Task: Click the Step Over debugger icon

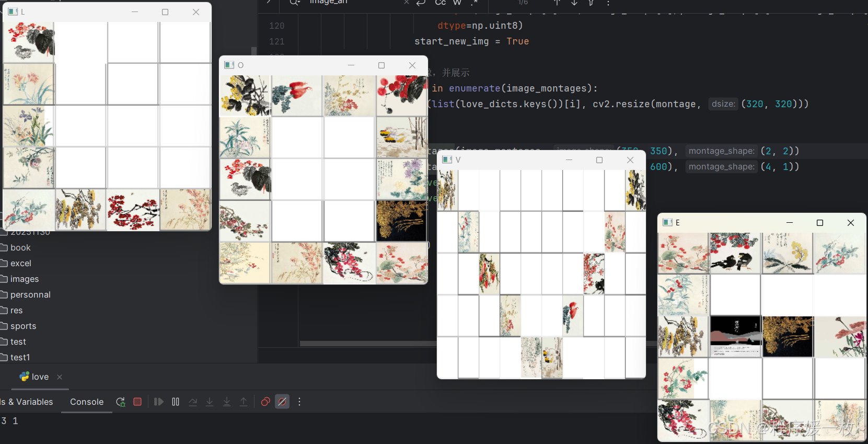Action: pyautogui.click(x=193, y=402)
